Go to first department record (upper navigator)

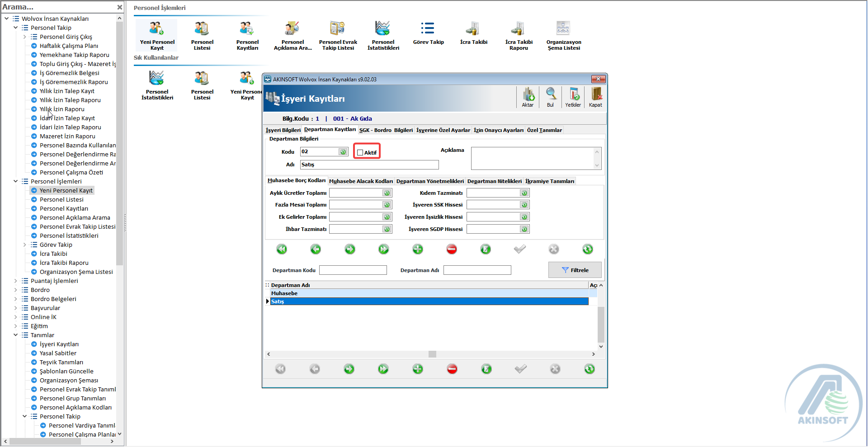pos(282,249)
